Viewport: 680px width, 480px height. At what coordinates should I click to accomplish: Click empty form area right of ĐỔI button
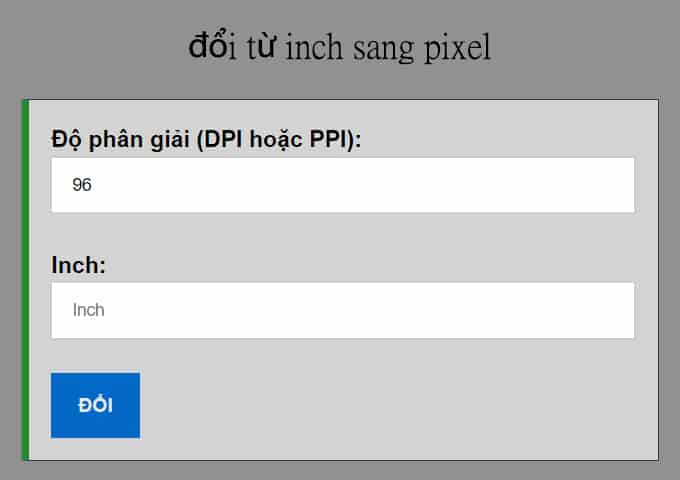click(x=400, y=405)
